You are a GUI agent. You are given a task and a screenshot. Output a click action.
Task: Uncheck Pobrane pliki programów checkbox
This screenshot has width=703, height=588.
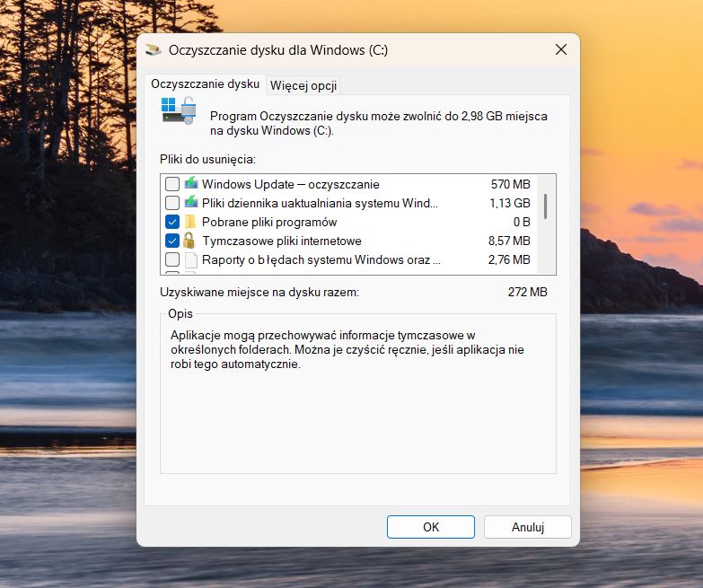pos(172,222)
